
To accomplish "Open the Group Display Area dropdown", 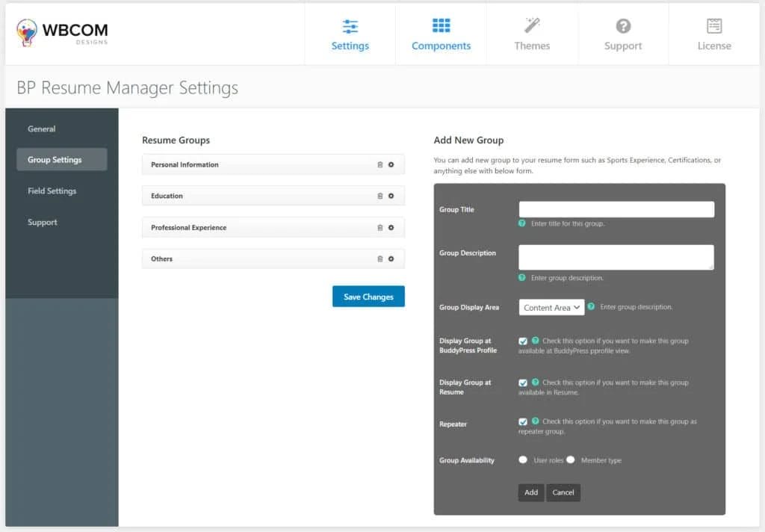I will [551, 307].
